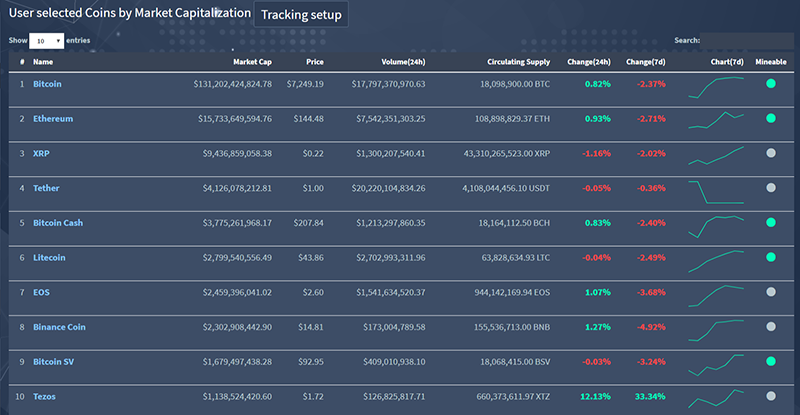Open the Bitcoin SV coin link
The image size is (800, 415).
click(x=54, y=362)
